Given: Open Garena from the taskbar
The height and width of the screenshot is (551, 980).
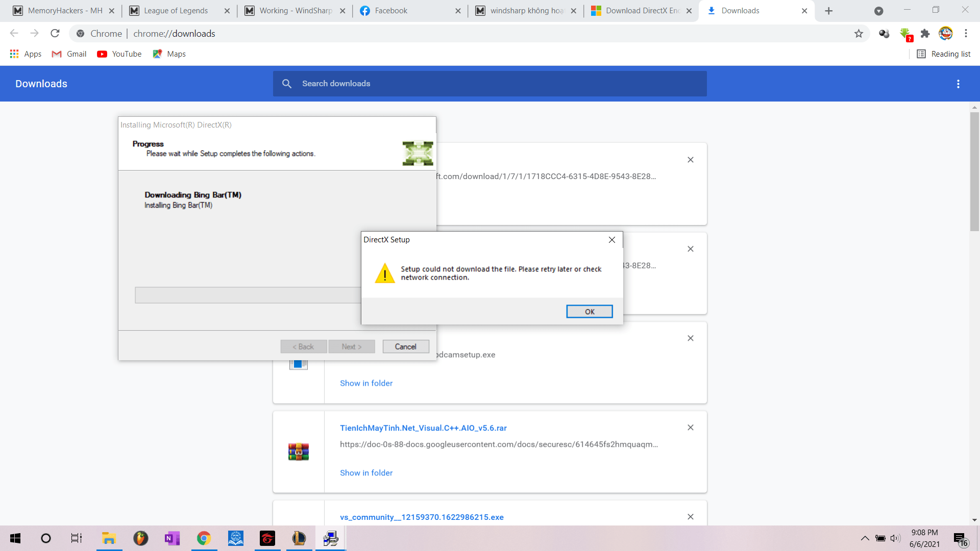Looking at the screenshot, I should pos(267,538).
